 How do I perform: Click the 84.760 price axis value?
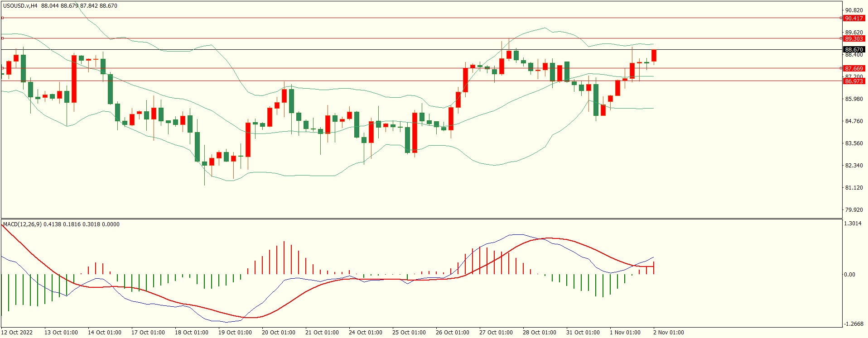[854, 121]
